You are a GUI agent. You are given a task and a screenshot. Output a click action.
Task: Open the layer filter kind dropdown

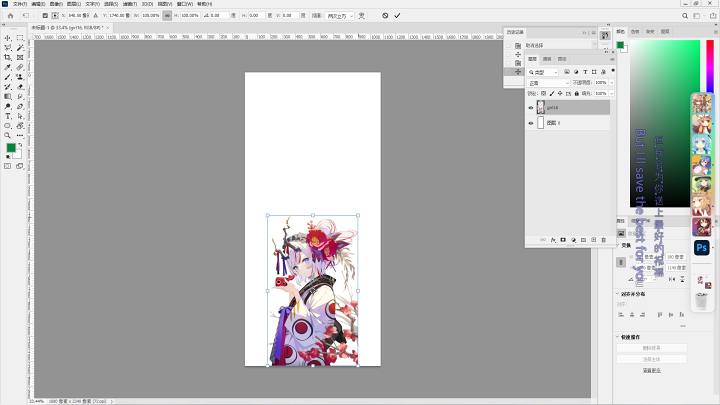click(543, 72)
